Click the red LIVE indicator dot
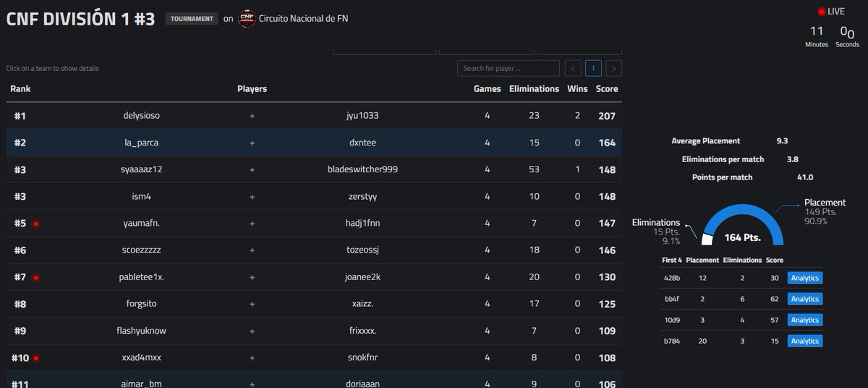 (821, 12)
